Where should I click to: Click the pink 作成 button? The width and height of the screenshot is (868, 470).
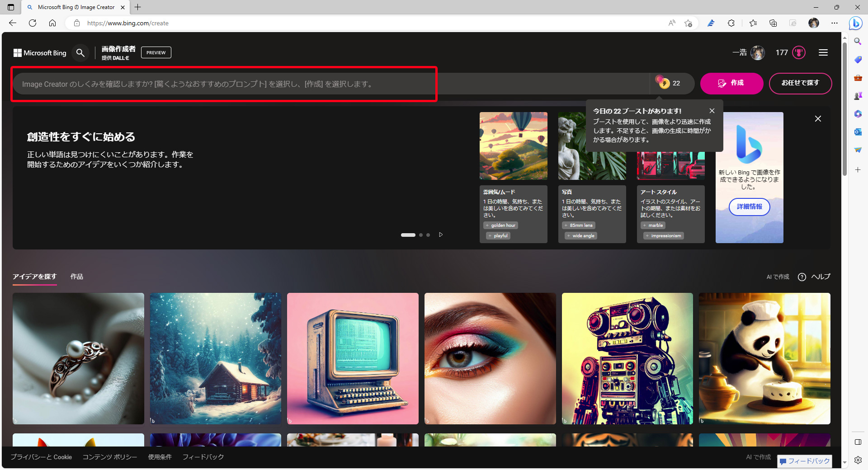[x=731, y=83]
